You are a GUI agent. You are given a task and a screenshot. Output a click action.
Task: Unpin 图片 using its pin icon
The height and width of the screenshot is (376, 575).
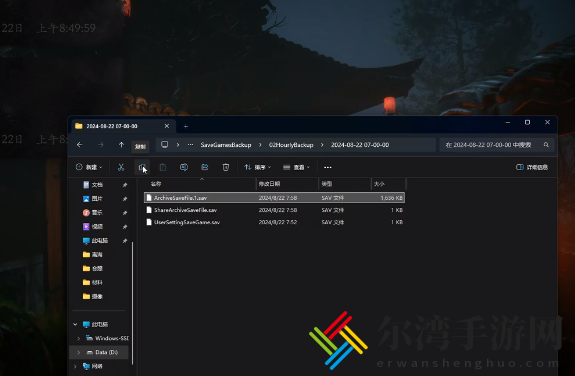(125, 199)
